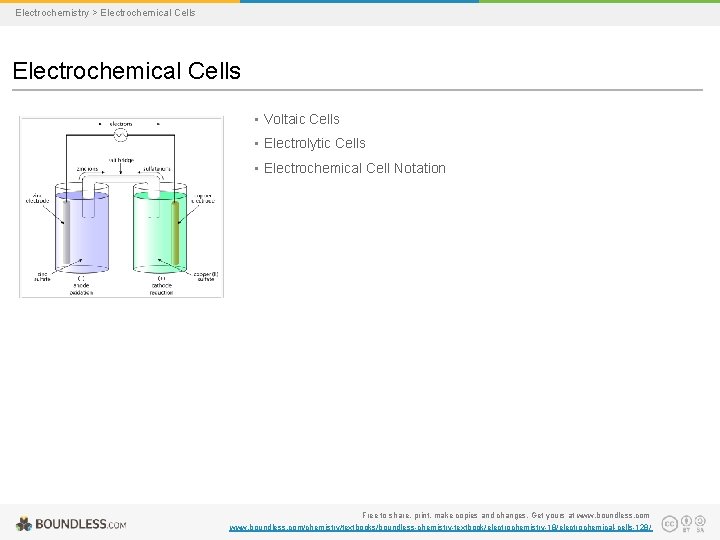This screenshot has width=720, height=540.
Task: Click the Electrochemistry breadcrumb text
Action: [52, 13]
